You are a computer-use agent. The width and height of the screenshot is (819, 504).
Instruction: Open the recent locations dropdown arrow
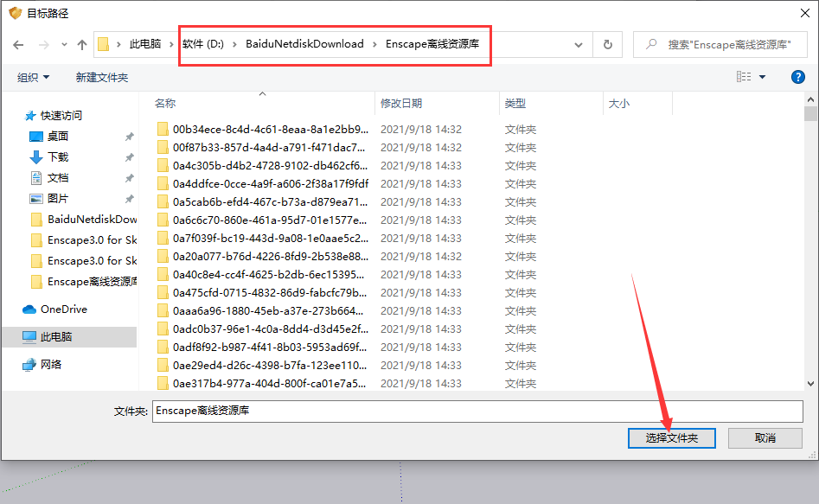pos(64,45)
